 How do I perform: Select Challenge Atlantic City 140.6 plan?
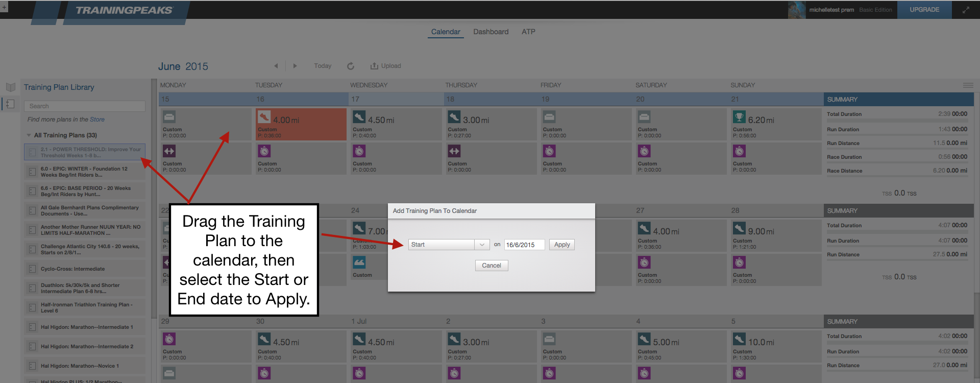(x=85, y=249)
